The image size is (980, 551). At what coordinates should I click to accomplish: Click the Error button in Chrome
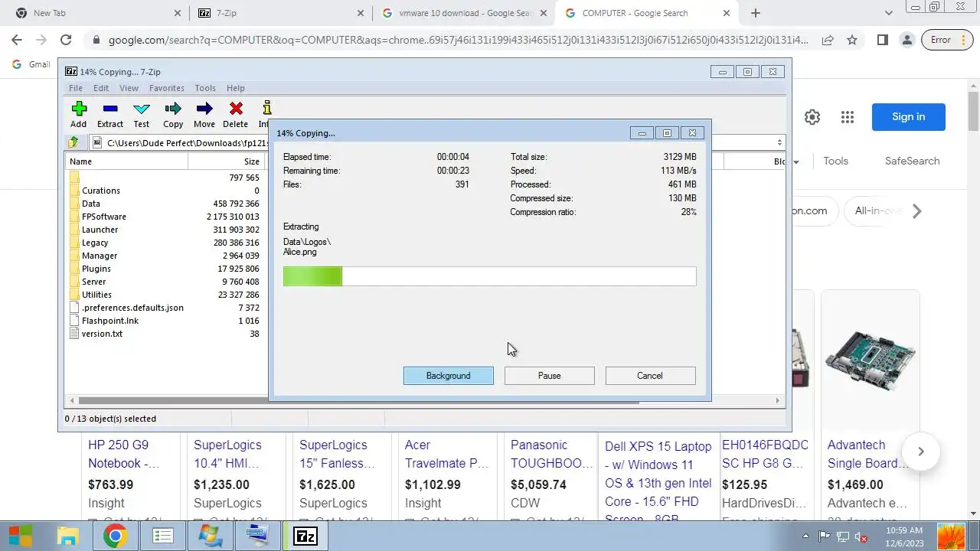pos(947,40)
